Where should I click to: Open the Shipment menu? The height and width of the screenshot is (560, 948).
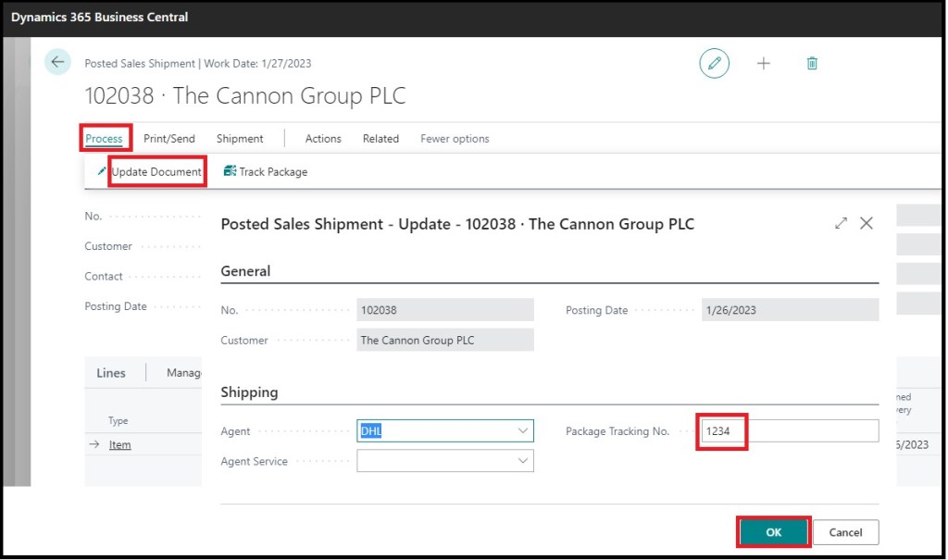240,139
